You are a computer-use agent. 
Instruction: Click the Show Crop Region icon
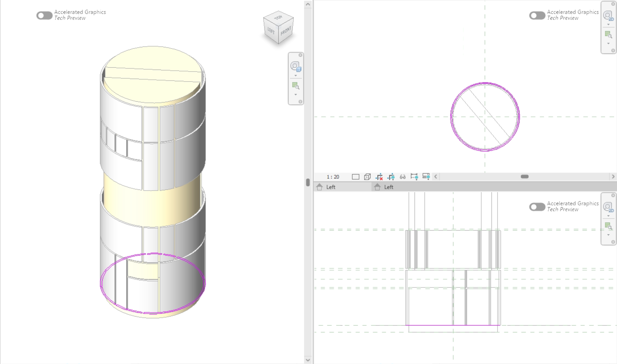(x=391, y=177)
